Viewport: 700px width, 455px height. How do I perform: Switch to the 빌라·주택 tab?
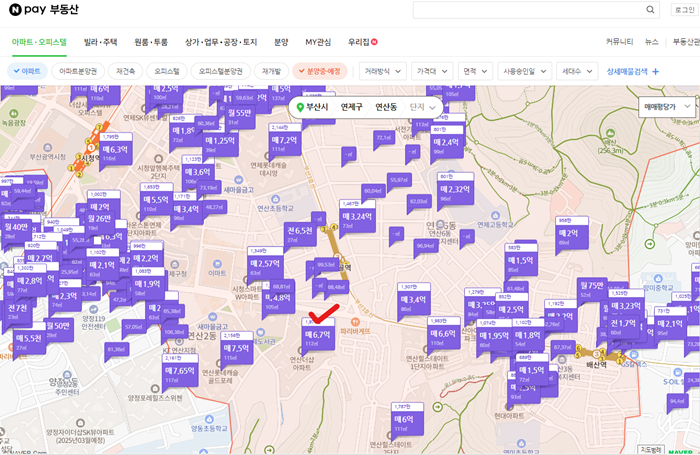(x=100, y=42)
